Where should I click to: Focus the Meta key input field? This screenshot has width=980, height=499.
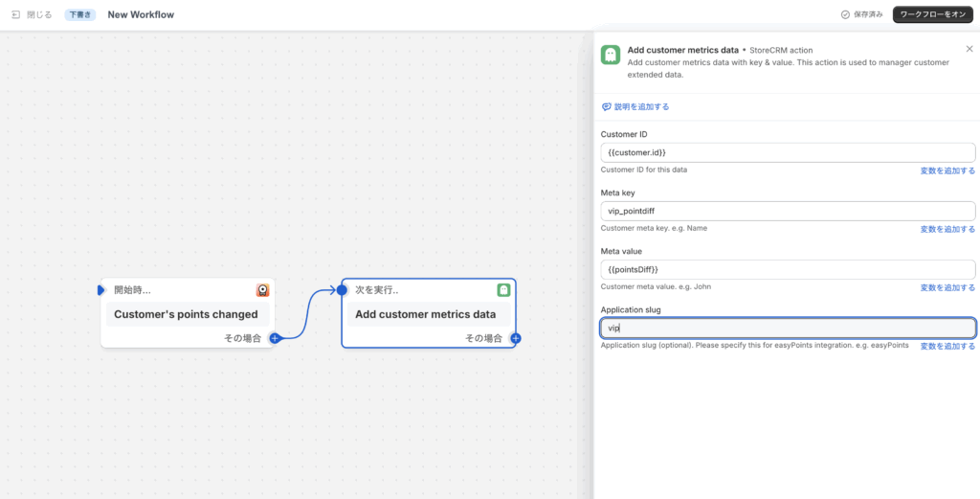coord(789,211)
